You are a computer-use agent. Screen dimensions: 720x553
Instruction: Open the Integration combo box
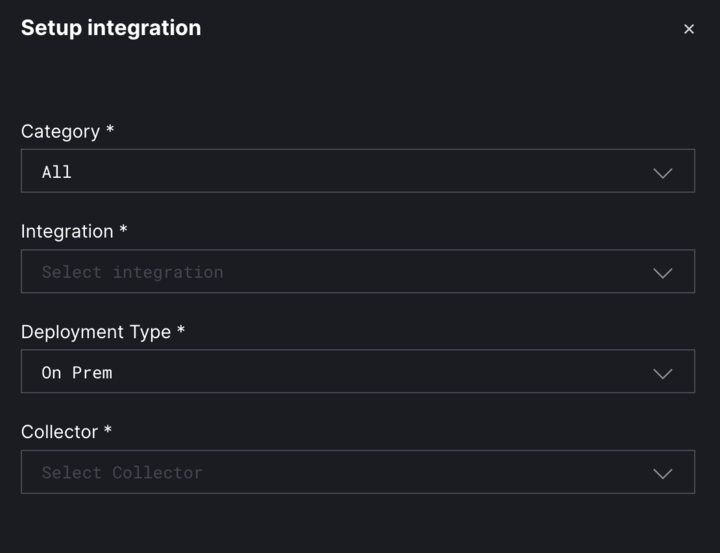pos(357,271)
